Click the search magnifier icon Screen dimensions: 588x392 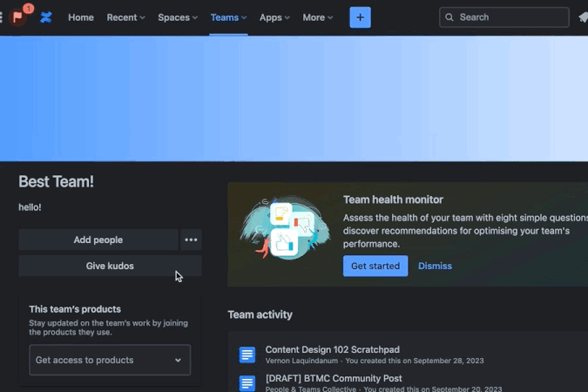coord(449,17)
